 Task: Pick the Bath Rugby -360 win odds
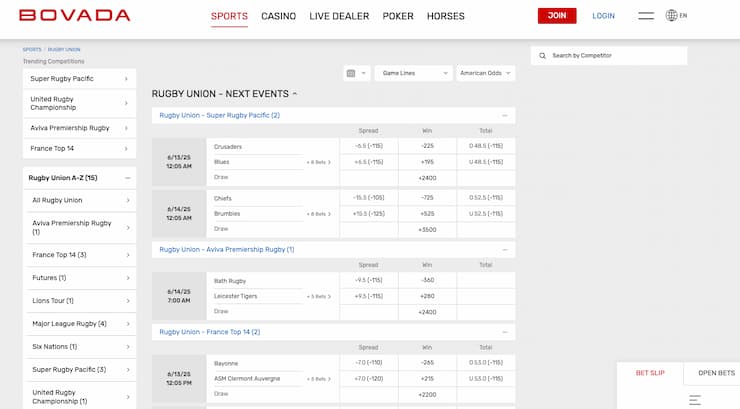pos(427,280)
